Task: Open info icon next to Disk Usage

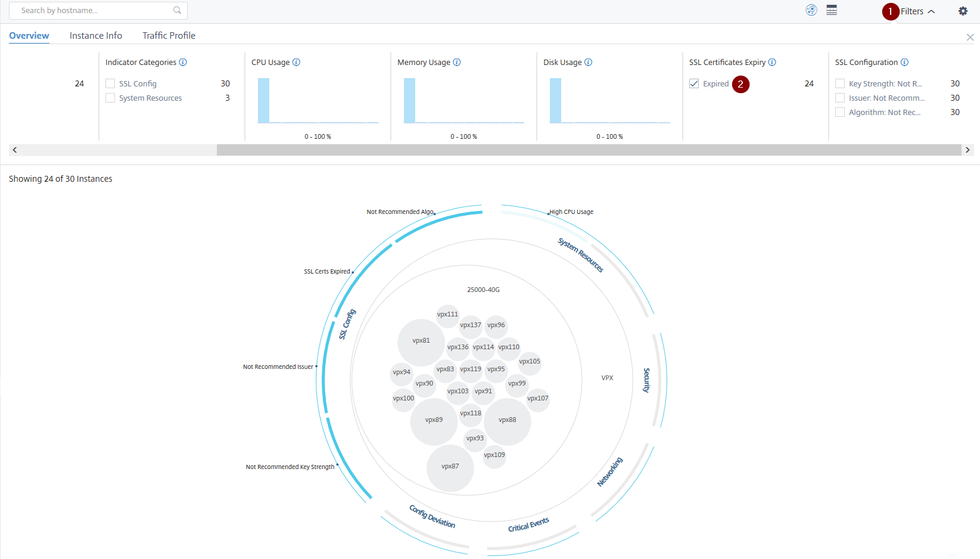Action: click(588, 62)
